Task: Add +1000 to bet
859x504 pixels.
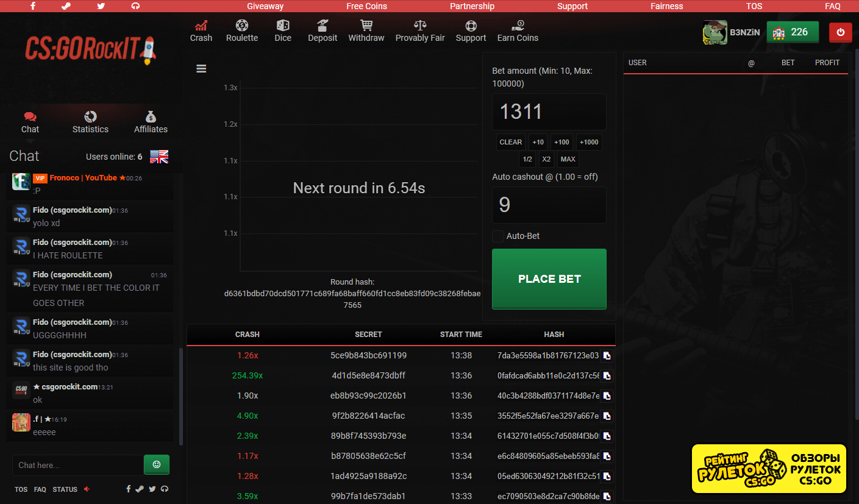Action: pyautogui.click(x=589, y=142)
